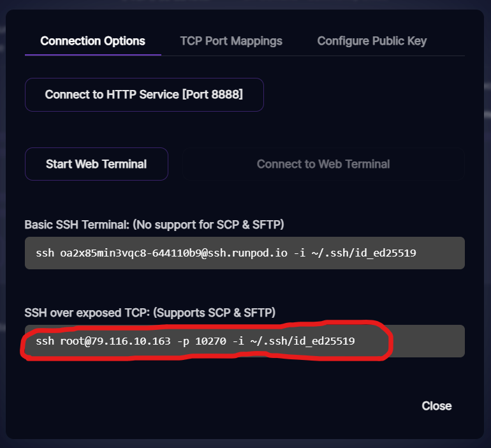Click the root username in the TCP command
Image resolution: width=491 pixels, height=448 pixels.
point(72,341)
